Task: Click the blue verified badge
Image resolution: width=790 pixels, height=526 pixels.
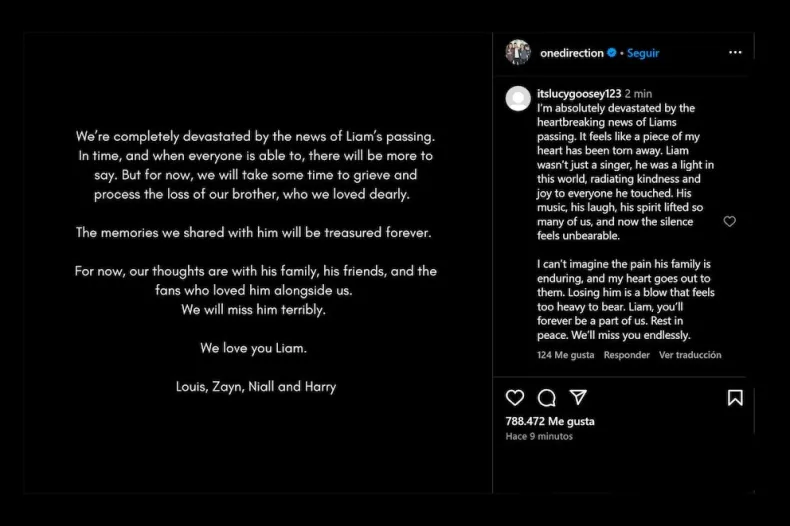Action: [x=612, y=53]
